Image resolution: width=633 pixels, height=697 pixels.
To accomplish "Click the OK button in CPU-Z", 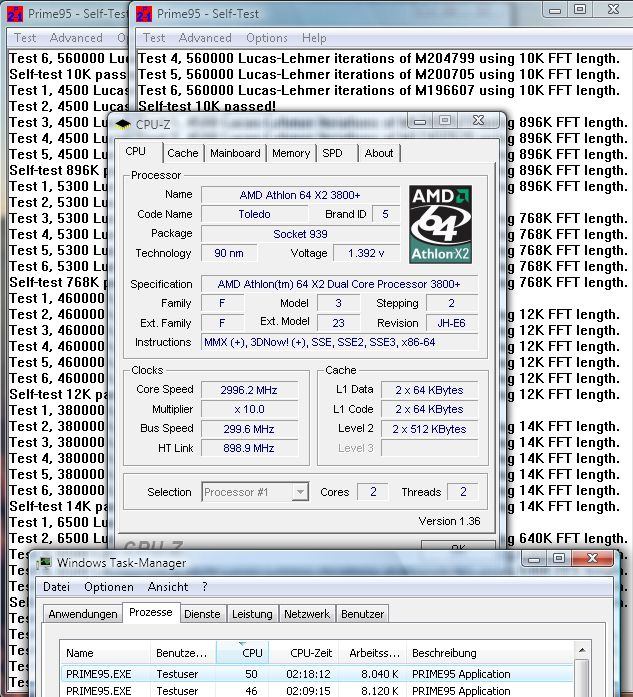I will 458,547.
